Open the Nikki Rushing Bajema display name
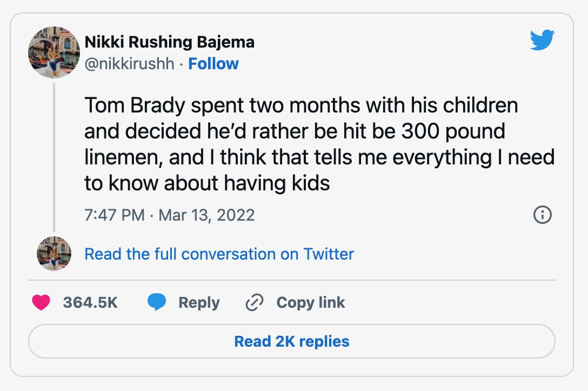Viewport: 588px width, 391px height. tap(170, 42)
